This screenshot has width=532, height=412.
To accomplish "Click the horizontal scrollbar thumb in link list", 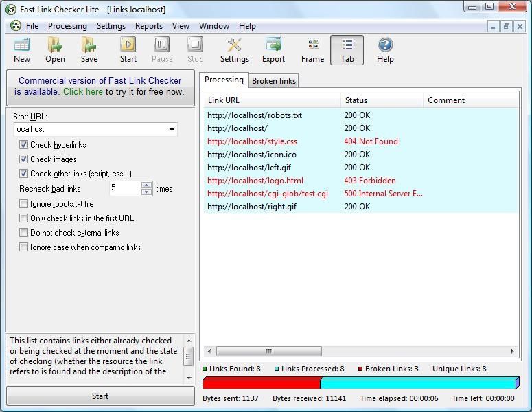I will (268, 351).
